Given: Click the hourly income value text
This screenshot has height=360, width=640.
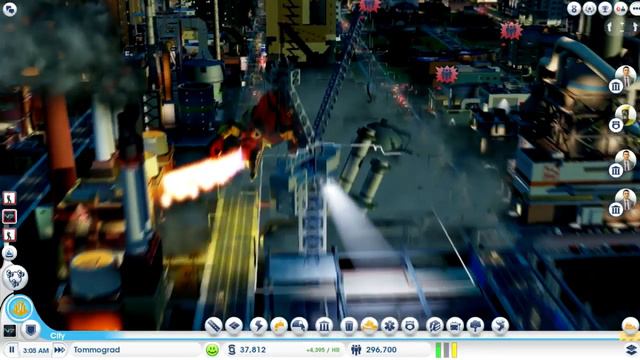Looking at the screenshot, I should (323, 350).
